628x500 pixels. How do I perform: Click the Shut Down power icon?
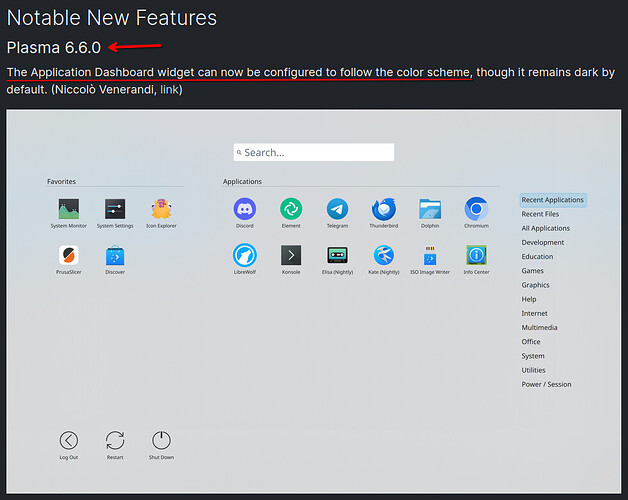click(161, 440)
